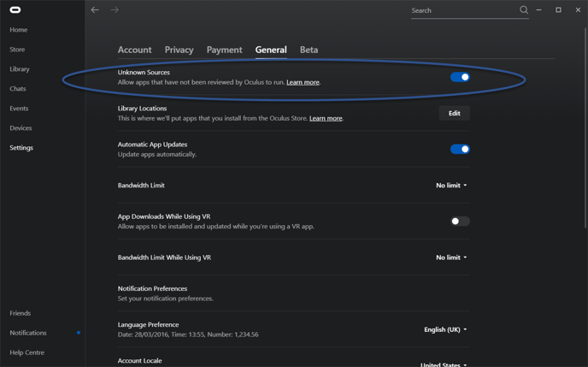This screenshot has width=588, height=367.
Task: Open Bandwidth Limit While Using VR dropdown
Action: tap(451, 257)
